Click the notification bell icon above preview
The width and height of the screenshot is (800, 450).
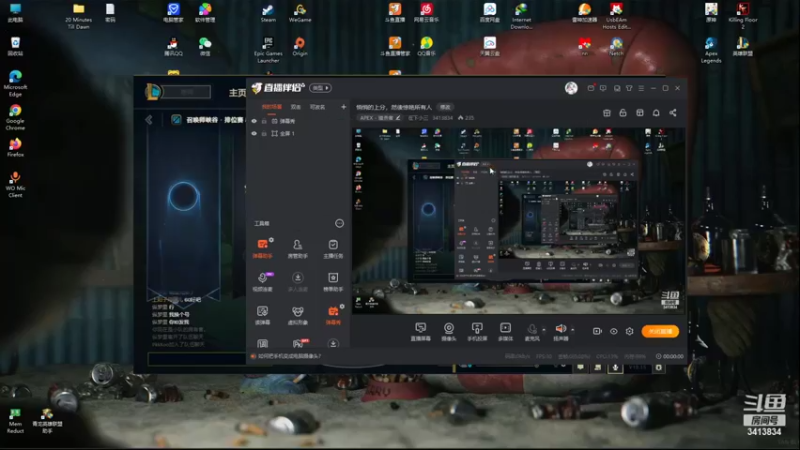tap(656, 113)
